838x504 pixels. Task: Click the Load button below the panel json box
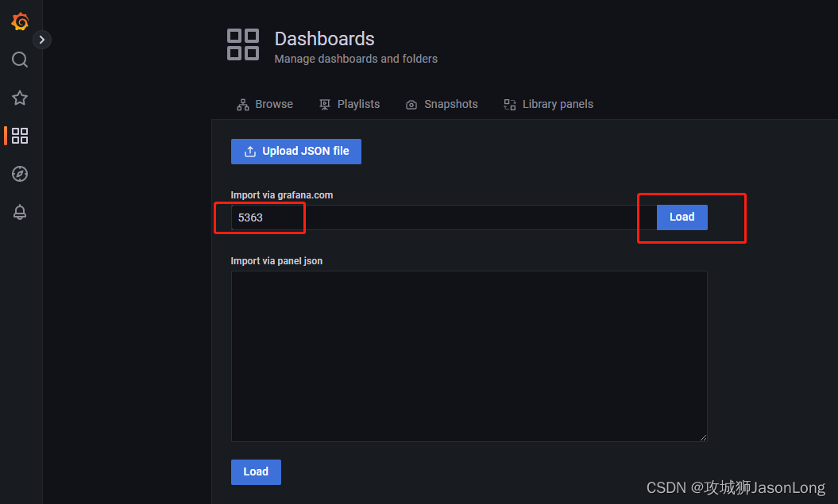pos(256,472)
